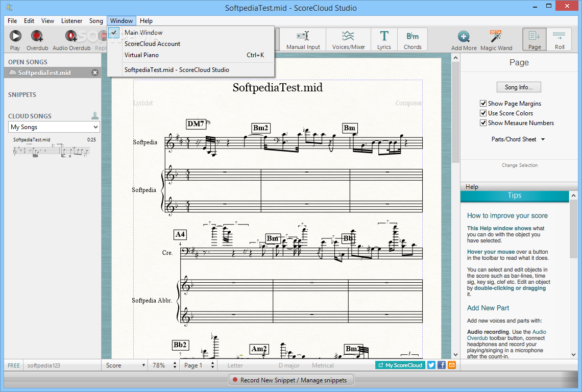This screenshot has width=582, height=392.
Task: Select SoftpediaTest.mid in Open Songs
Action: coord(53,73)
